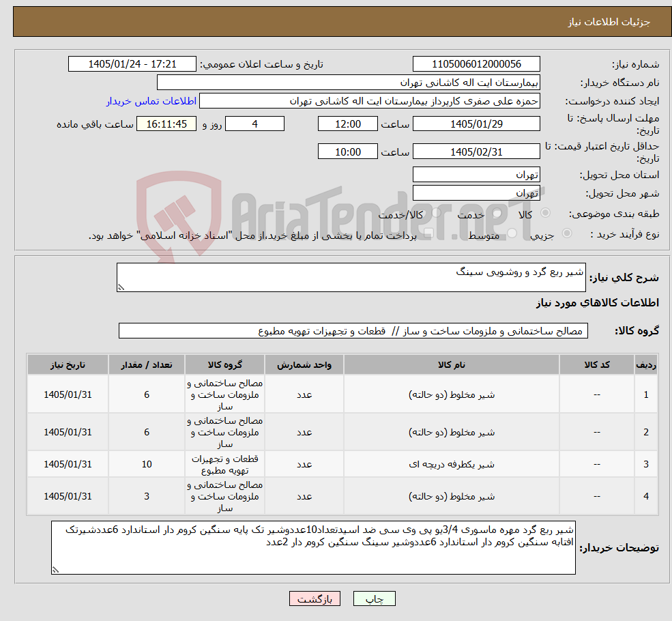Click the price validity date 1405/02/31
This screenshot has width=672, height=621.
[x=476, y=151]
